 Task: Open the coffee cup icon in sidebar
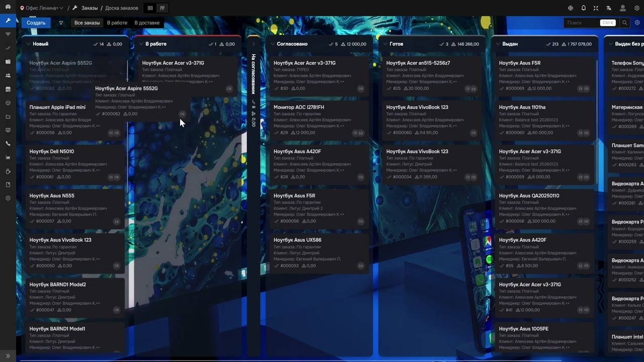[x=8, y=171]
